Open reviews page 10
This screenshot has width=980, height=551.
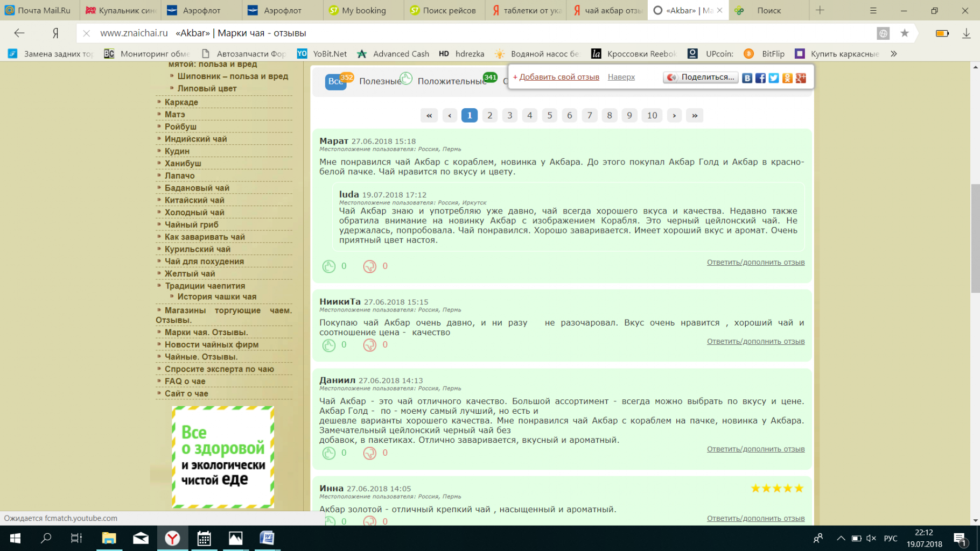(652, 115)
